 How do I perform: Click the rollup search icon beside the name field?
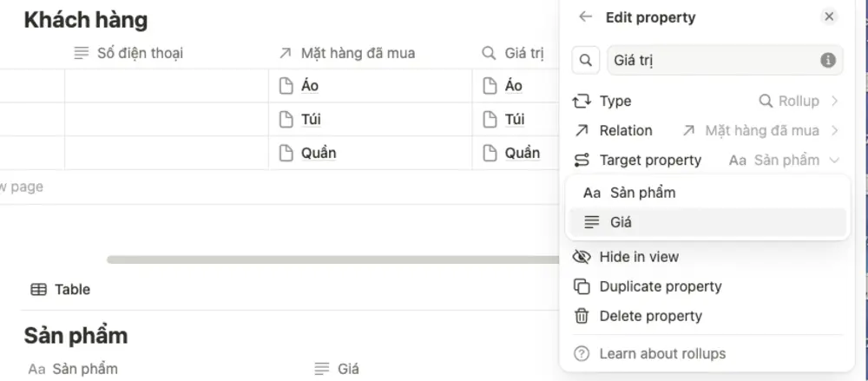tap(586, 60)
